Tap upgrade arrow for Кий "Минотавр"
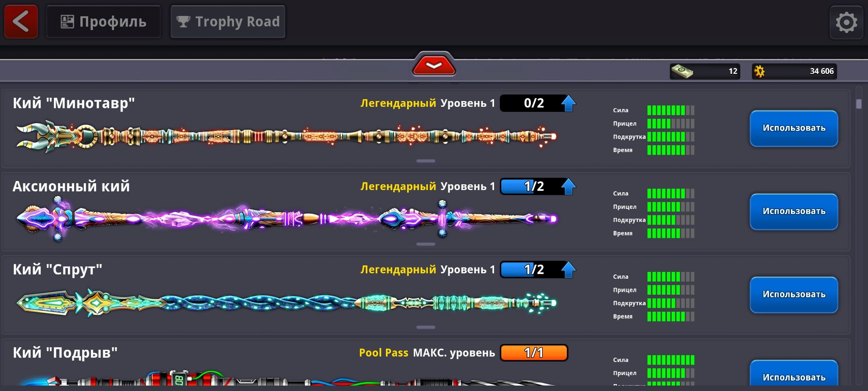 coord(569,103)
